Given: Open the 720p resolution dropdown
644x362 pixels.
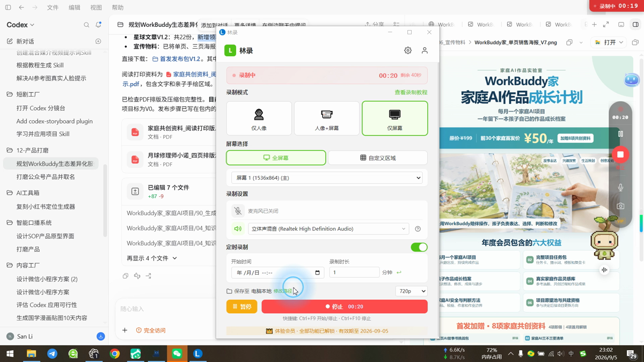Looking at the screenshot, I should click(x=411, y=291).
